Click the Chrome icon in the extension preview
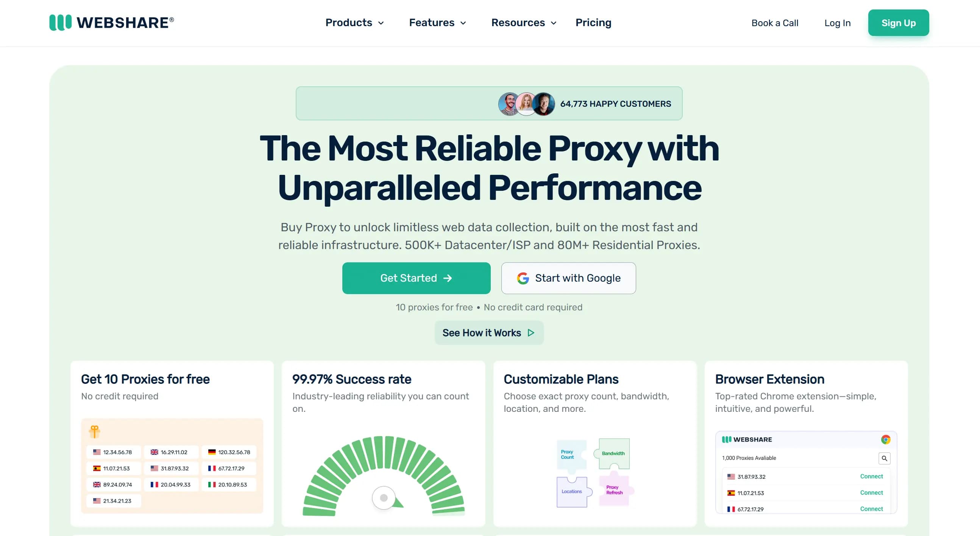 point(886,439)
